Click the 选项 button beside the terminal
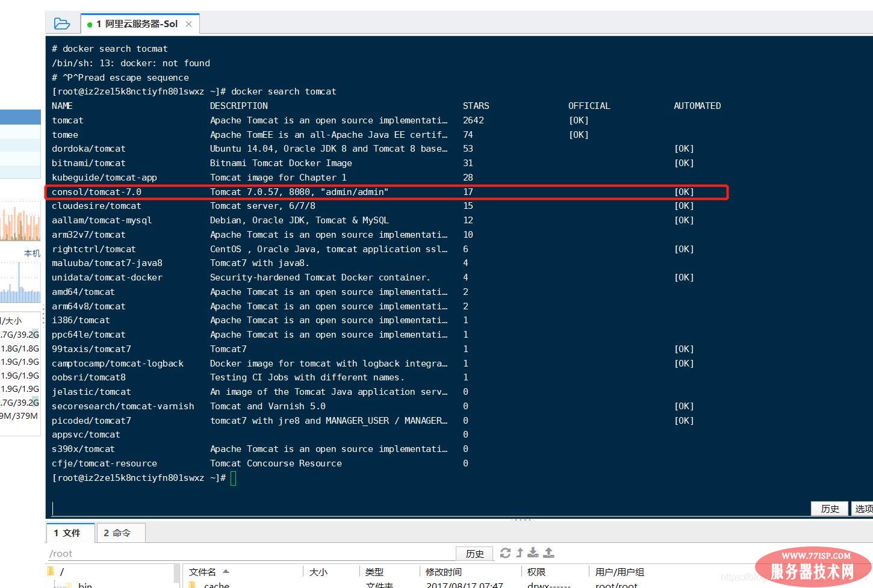873x588 pixels. pyautogui.click(x=863, y=509)
